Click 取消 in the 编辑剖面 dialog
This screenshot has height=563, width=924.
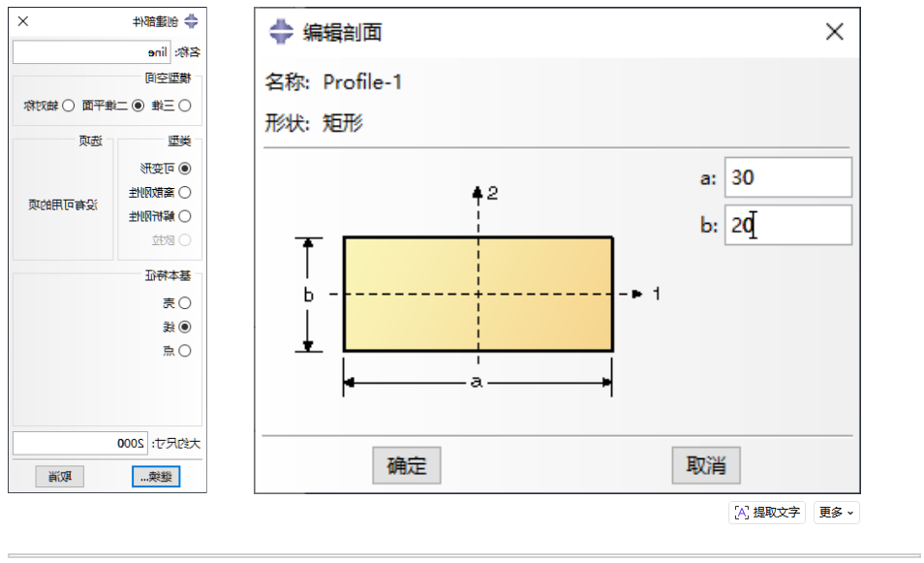(x=706, y=465)
